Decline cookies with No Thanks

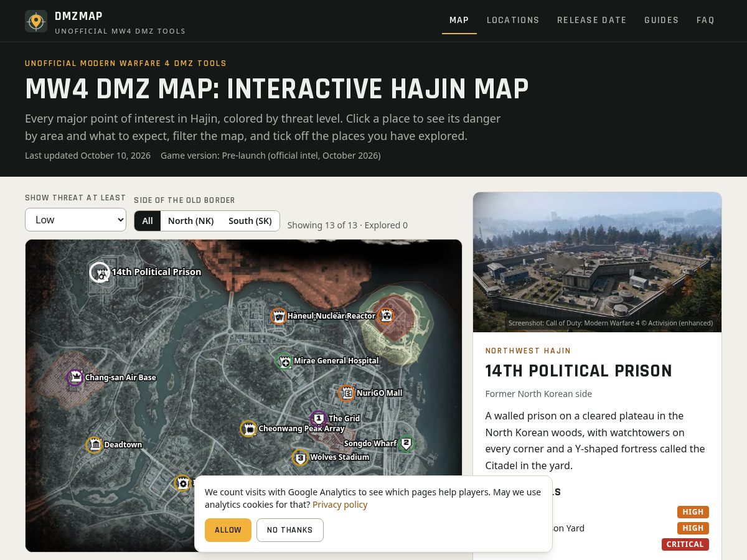coord(290,530)
